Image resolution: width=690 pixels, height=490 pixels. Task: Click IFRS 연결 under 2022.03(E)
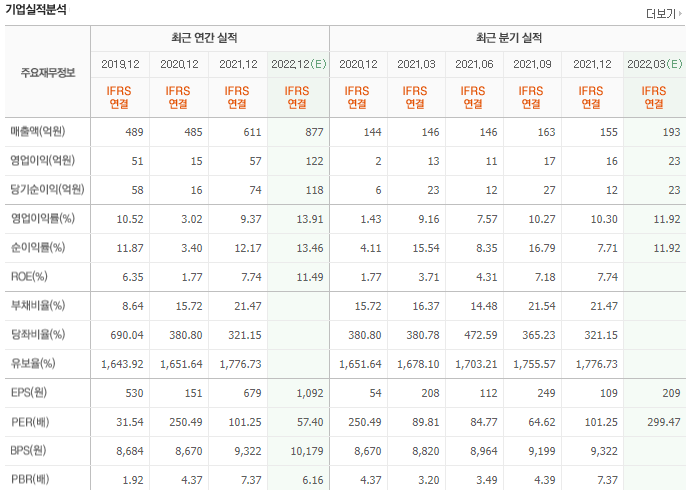coord(654,97)
